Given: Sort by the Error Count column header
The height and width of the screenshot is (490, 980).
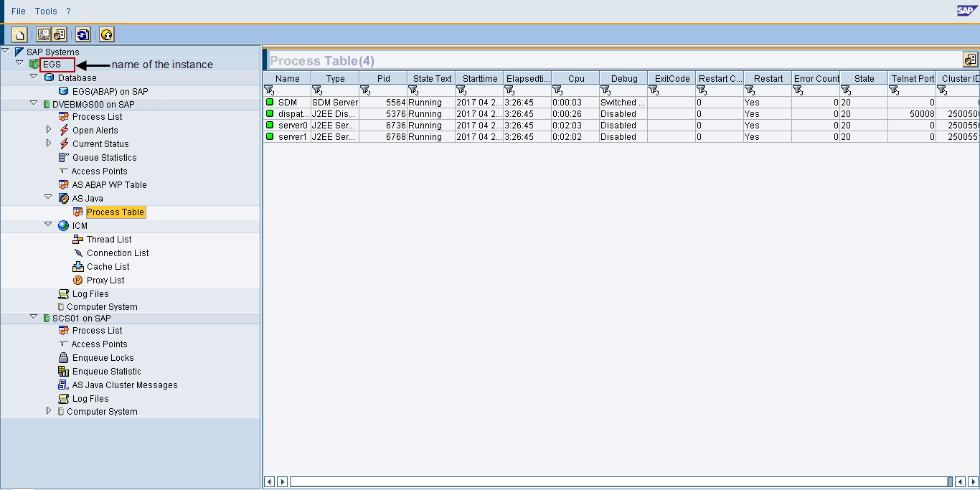Looking at the screenshot, I should [x=816, y=78].
